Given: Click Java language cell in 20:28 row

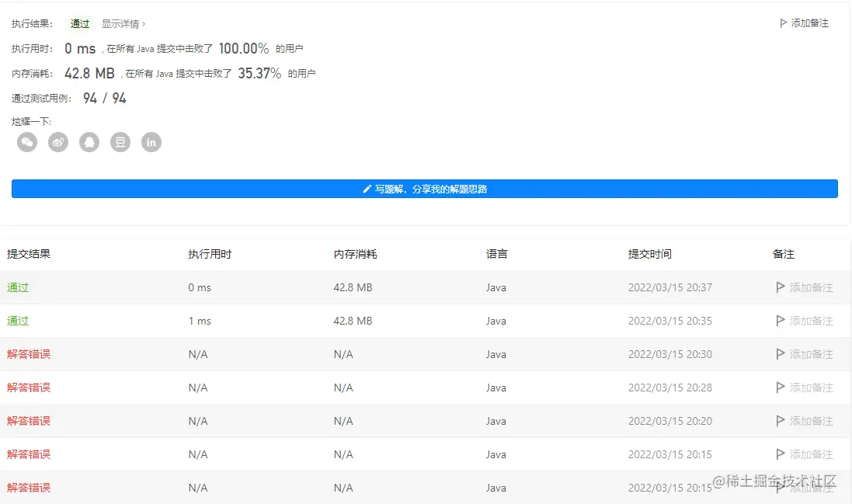Looking at the screenshot, I should pos(496,388).
